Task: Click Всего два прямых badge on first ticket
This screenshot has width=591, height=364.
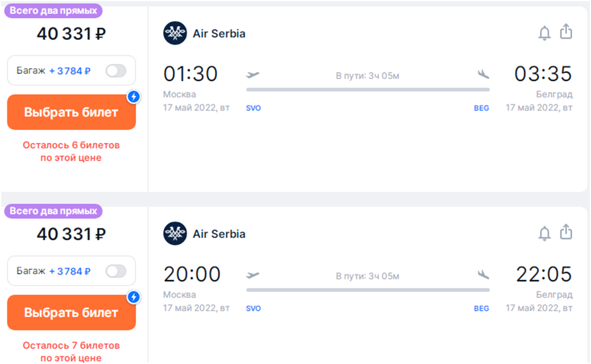Action: 53,10
